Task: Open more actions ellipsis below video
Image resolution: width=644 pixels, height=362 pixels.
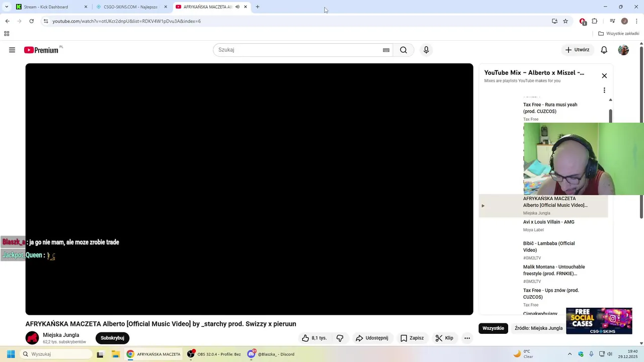Action: pos(467,338)
